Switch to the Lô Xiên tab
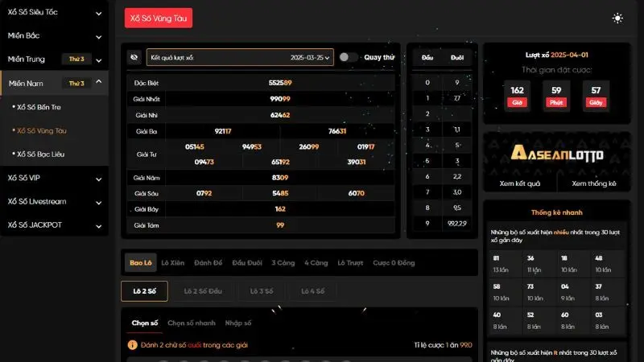 coord(173,262)
